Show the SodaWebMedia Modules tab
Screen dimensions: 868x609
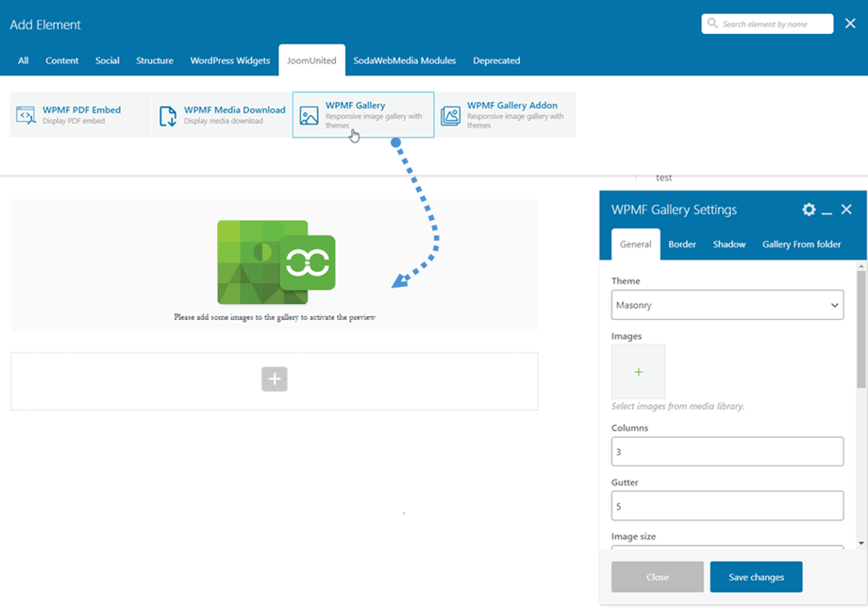pyautogui.click(x=405, y=60)
